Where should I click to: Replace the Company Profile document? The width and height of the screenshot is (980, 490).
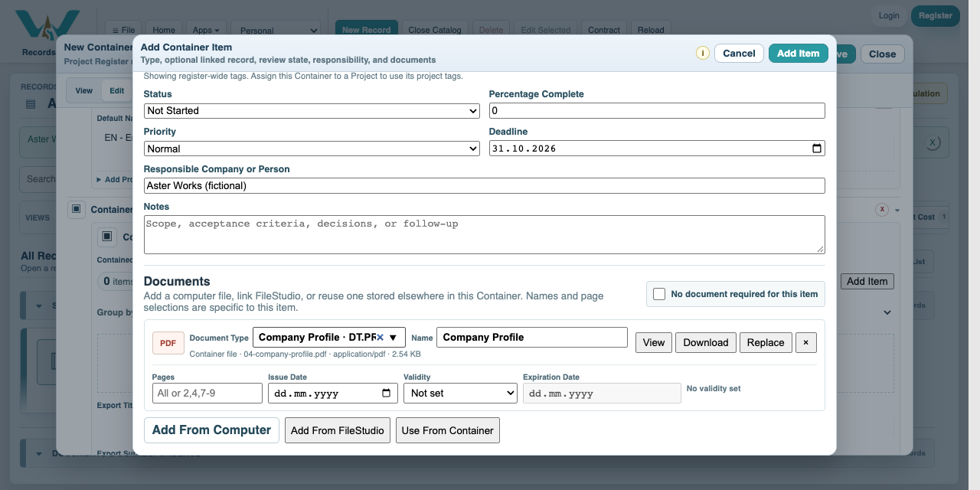point(766,342)
